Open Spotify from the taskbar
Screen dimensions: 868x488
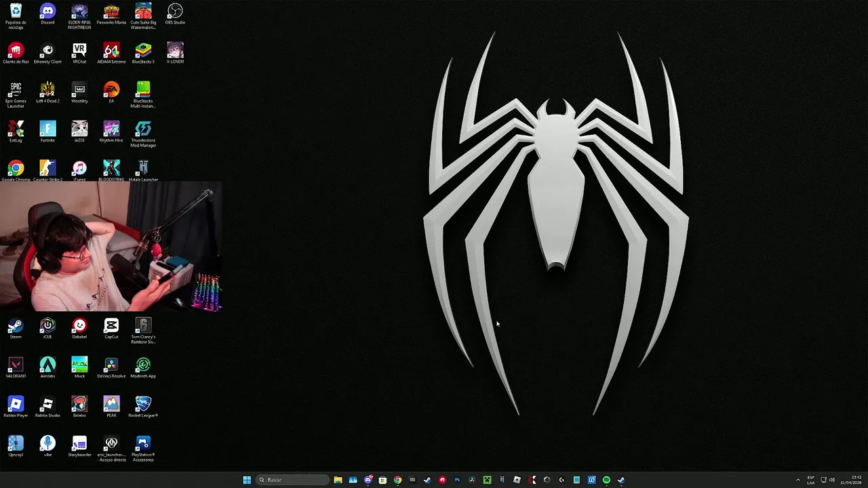click(x=606, y=480)
